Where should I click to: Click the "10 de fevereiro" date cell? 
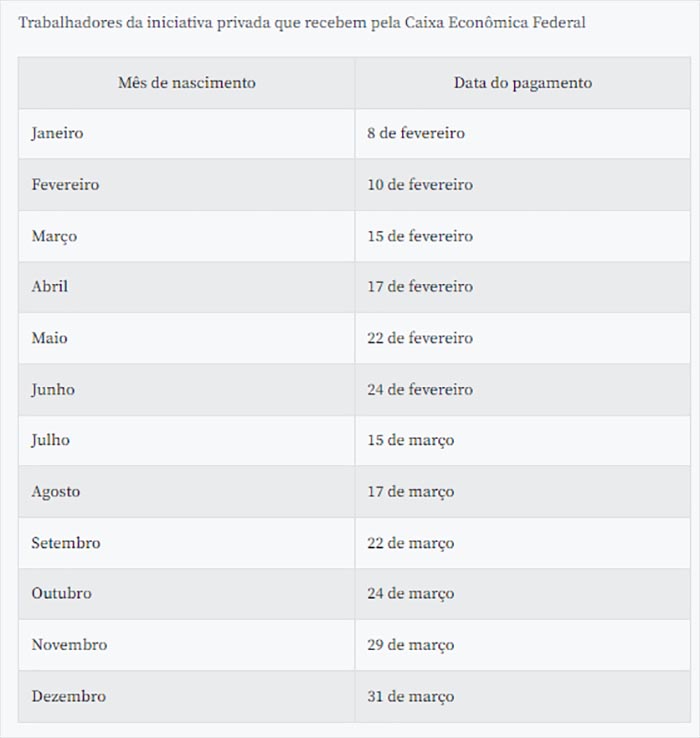tap(523, 184)
